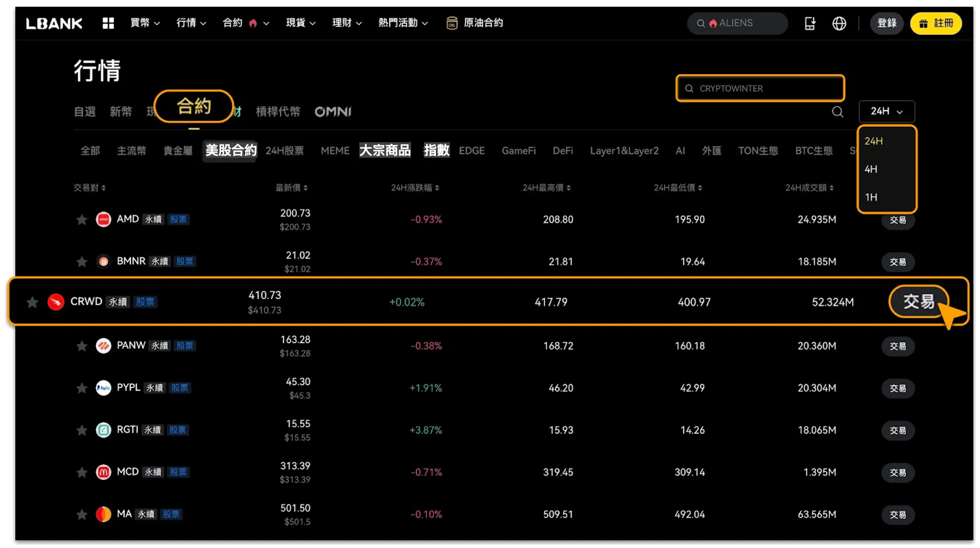Open the apps grid icon beside the LBANK logo

[x=108, y=23]
